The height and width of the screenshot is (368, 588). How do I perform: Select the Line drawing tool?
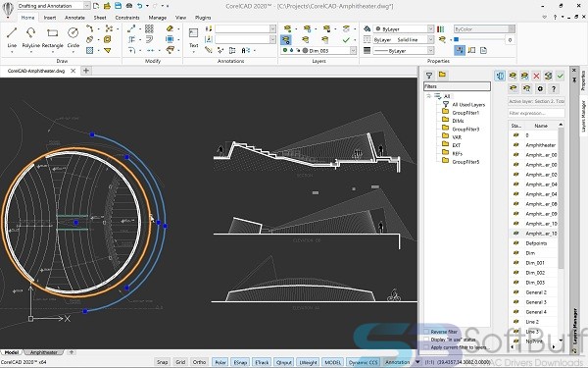click(12, 37)
